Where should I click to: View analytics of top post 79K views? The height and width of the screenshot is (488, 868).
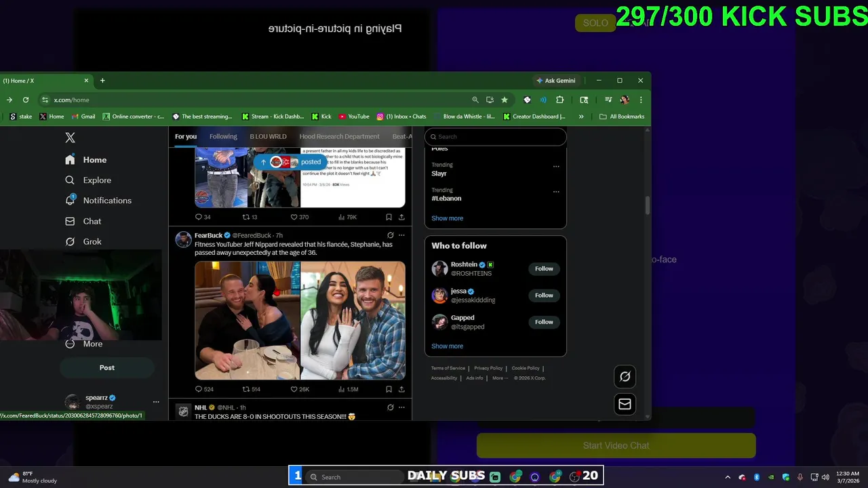coord(347,217)
